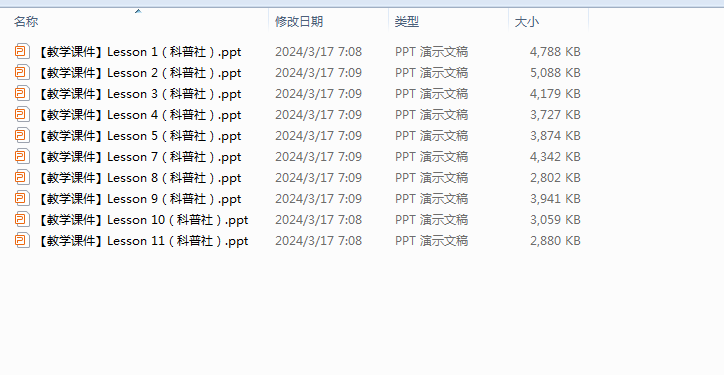Click the Lesson 3 presentation icon

(x=22, y=94)
